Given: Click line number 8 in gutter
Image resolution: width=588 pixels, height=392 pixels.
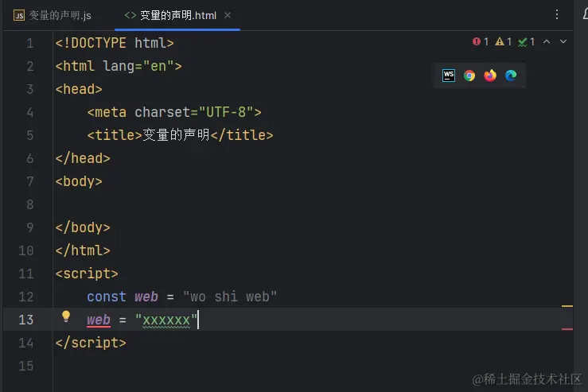Looking at the screenshot, I should [30, 204].
